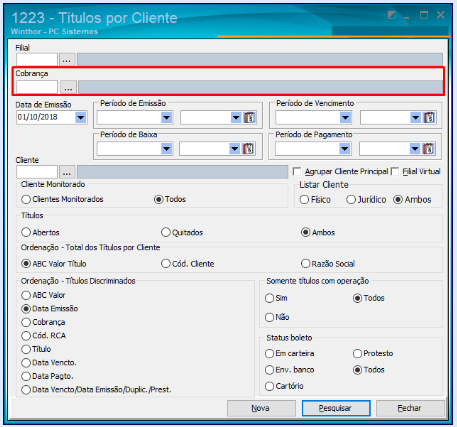457x427 pixels.
Task: Select Título ordering radio option
Action: coord(26,349)
